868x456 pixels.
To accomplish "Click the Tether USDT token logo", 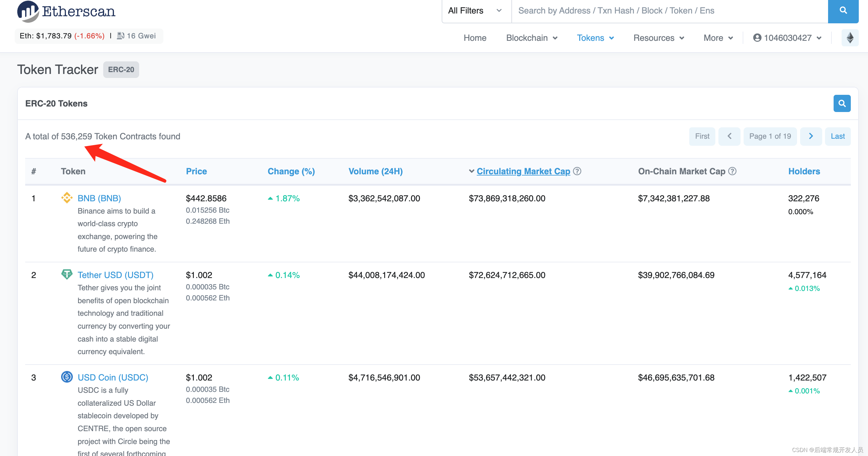I will pos(67,274).
